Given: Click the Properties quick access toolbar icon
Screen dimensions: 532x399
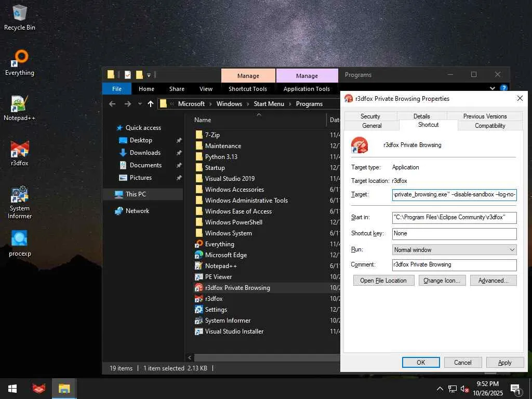Looking at the screenshot, I should tap(128, 75).
